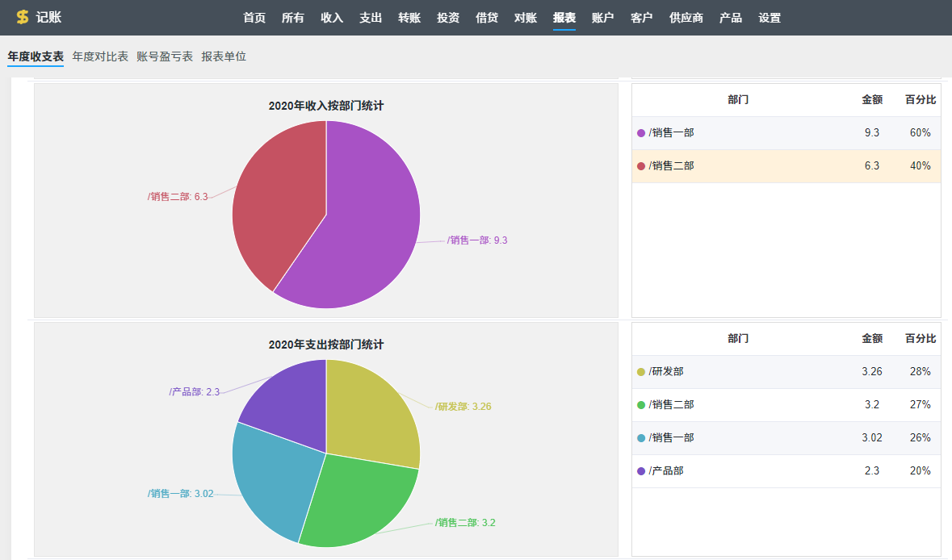Open the 设置 menu item
Viewport: 952px width, 560px height.
770,19
